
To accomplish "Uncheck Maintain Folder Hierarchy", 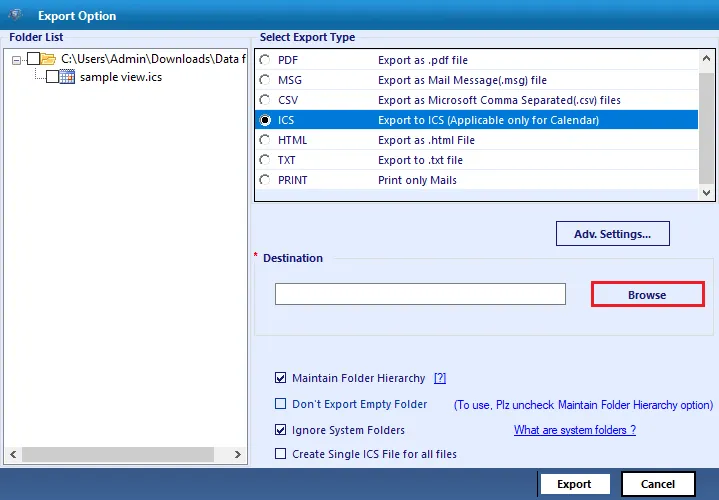I will pyautogui.click(x=280, y=378).
